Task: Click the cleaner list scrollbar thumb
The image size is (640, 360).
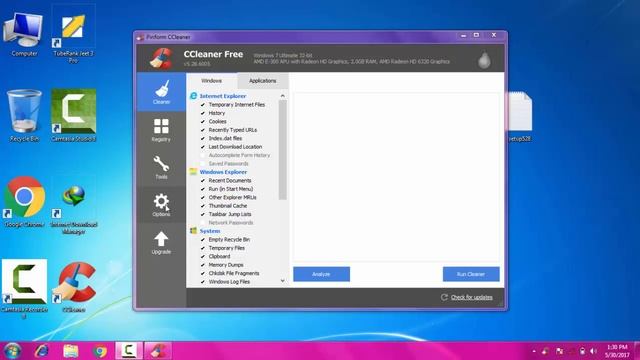Action: pyautogui.click(x=282, y=150)
